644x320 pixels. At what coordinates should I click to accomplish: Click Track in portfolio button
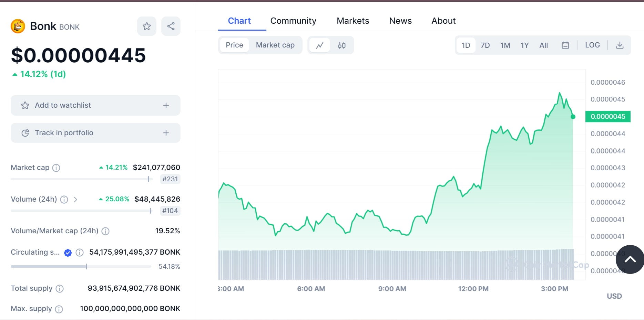[x=95, y=133]
